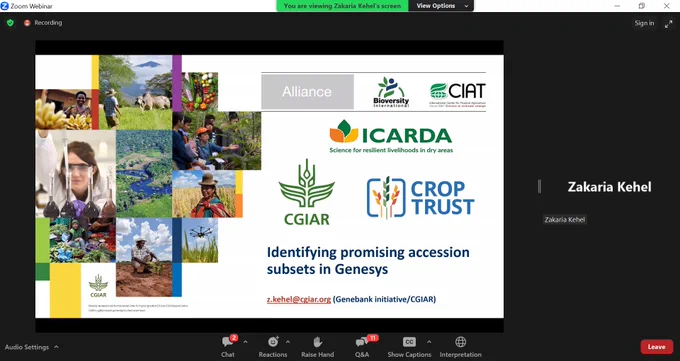Open the Interpretation globe menu

(461, 347)
